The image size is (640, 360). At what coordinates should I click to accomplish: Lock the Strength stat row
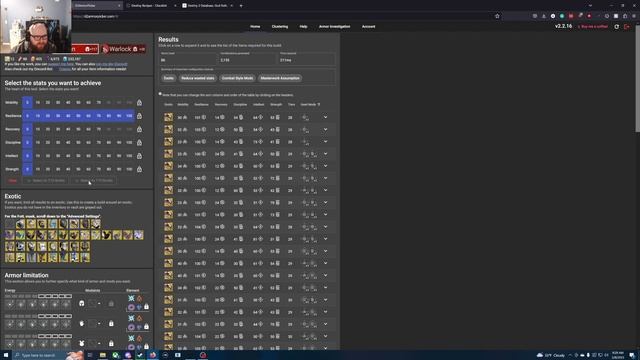click(x=139, y=169)
